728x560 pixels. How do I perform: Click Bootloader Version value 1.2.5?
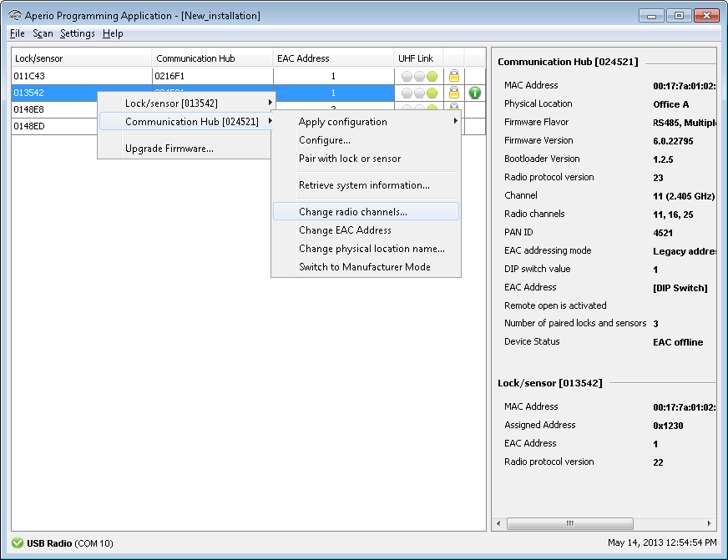click(x=663, y=159)
